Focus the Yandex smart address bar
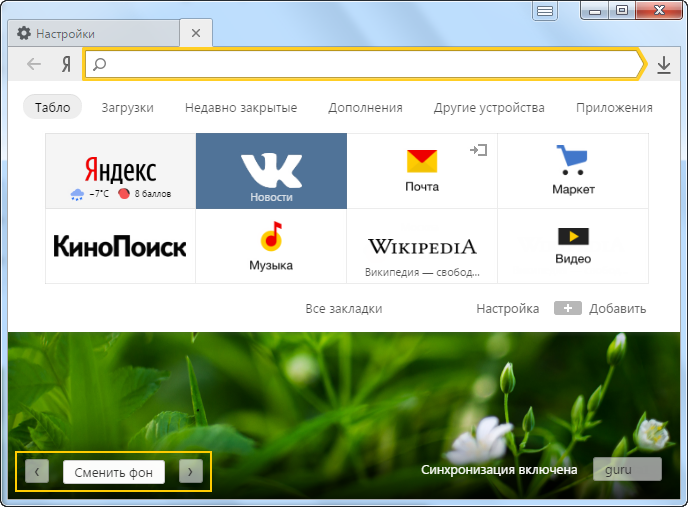The image size is (688, 507). pos(364,64)
